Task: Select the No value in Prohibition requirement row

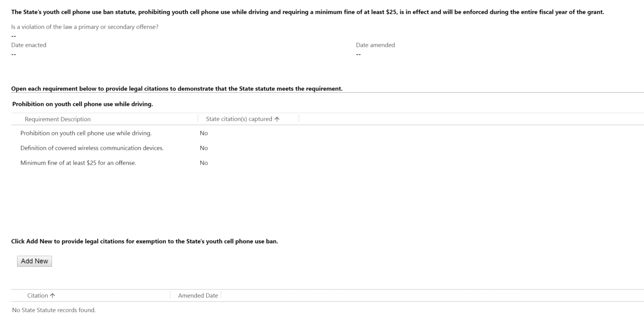Action: 204,133
